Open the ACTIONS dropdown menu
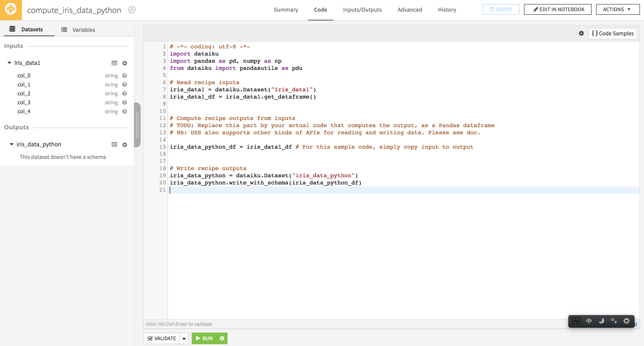This screenshot has width=644, height=346. [x=617, y=9]
